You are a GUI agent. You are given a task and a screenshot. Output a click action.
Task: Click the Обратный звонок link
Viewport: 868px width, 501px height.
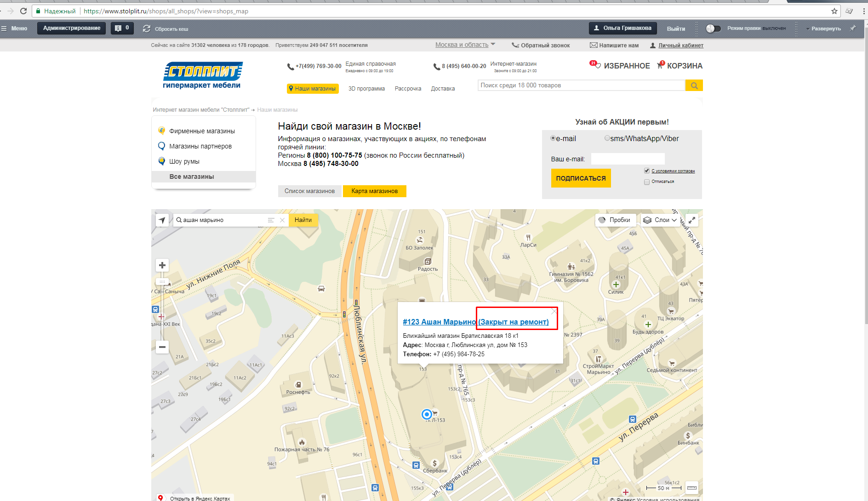tap(545, 46)
